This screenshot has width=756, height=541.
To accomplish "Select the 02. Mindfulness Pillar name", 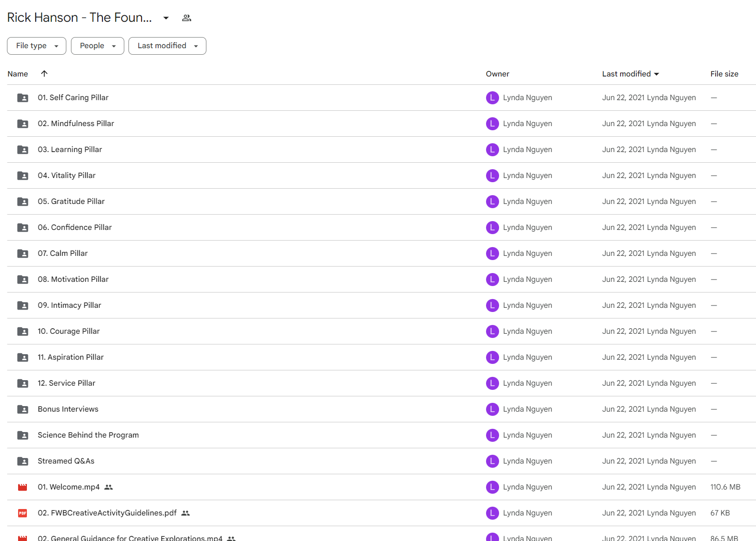I will click(x=76, y=124).
